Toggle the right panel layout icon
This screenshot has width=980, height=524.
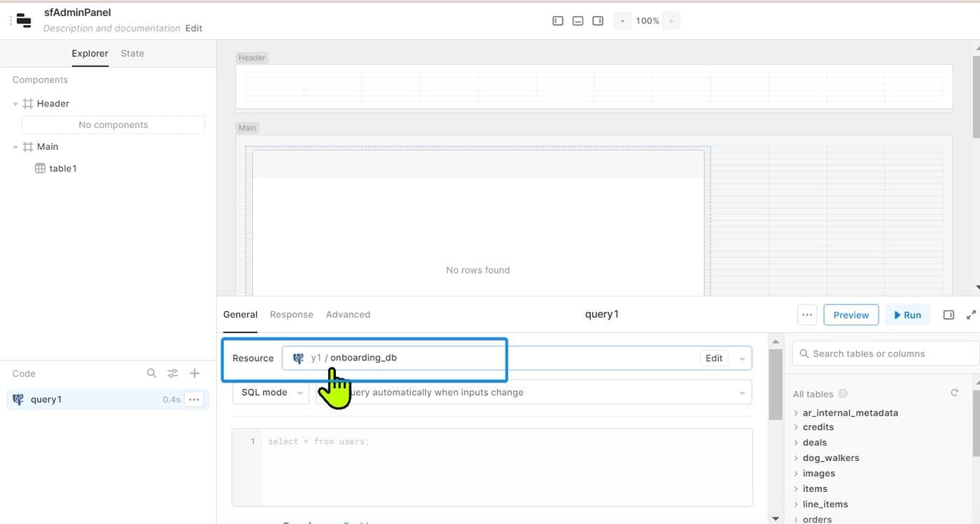click(598, 21)
